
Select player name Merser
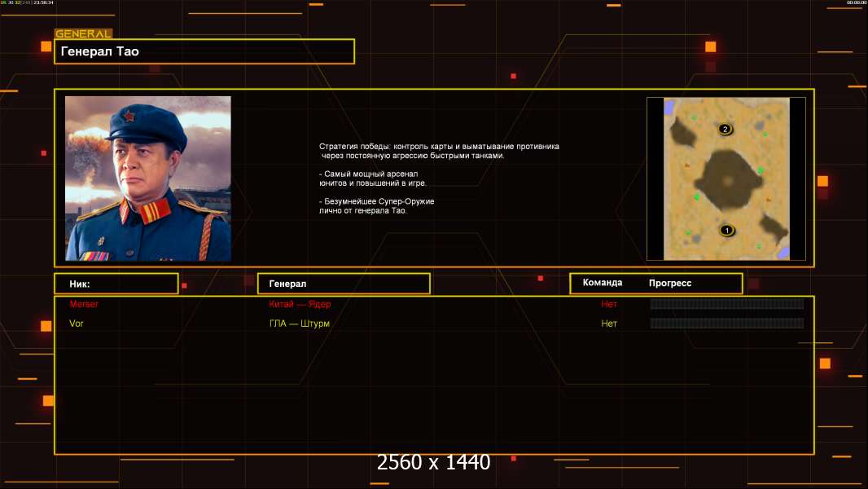[x=84, y=304]
